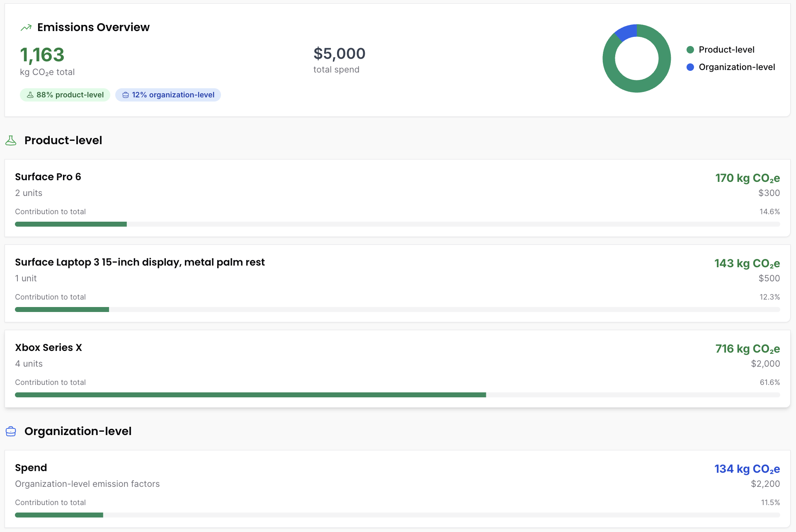Screen dimensions: 796x532
Task: Click the flask icon next to Product-level heading
Action: [11, 141]
